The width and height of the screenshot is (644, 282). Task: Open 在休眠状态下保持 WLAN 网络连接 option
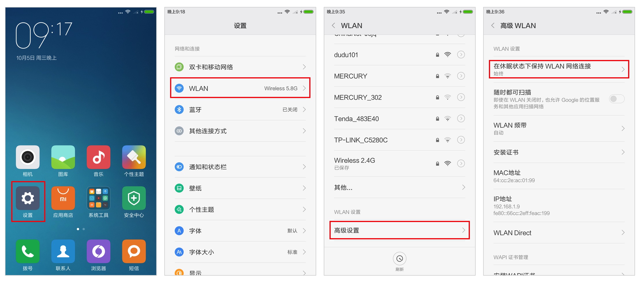pyautogui.click(x=559, y=69)
